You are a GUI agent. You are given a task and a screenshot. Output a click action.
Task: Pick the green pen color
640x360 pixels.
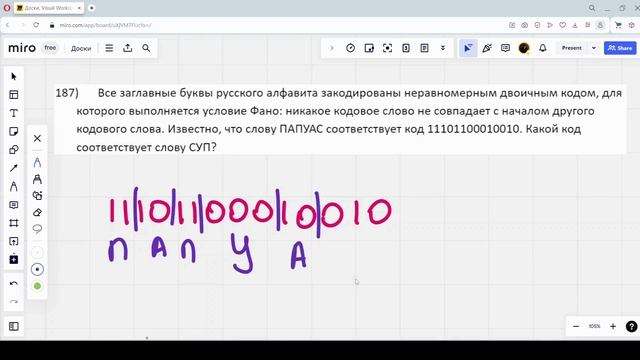tap(37, 286)
